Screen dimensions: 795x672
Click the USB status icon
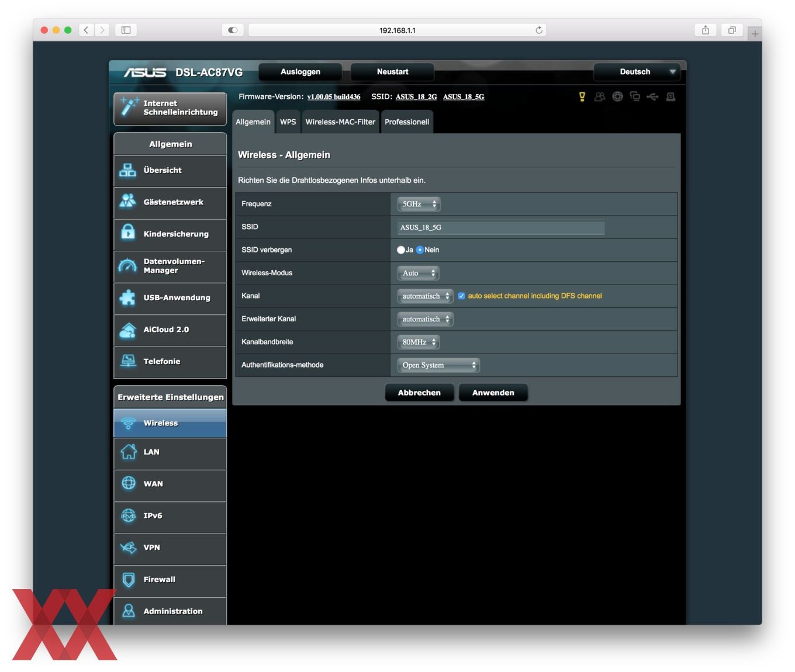pyautogui.click(x=652, y=96)
